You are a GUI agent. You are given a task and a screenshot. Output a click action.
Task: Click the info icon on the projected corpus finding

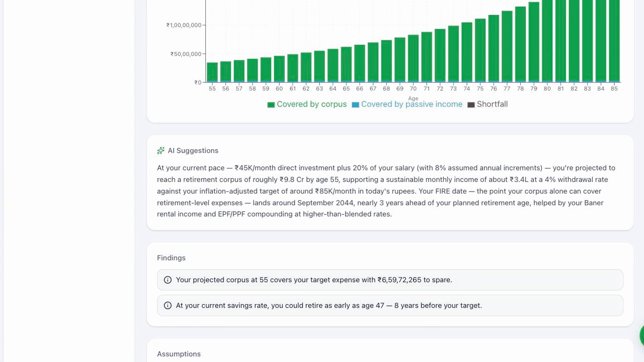[x=168, y=280]
